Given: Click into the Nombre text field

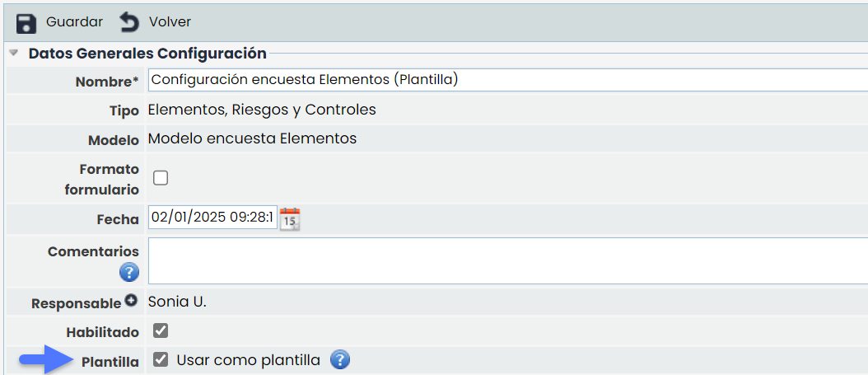Looking at the screenshot, I should pyautogui.click(x=506, y=80).
